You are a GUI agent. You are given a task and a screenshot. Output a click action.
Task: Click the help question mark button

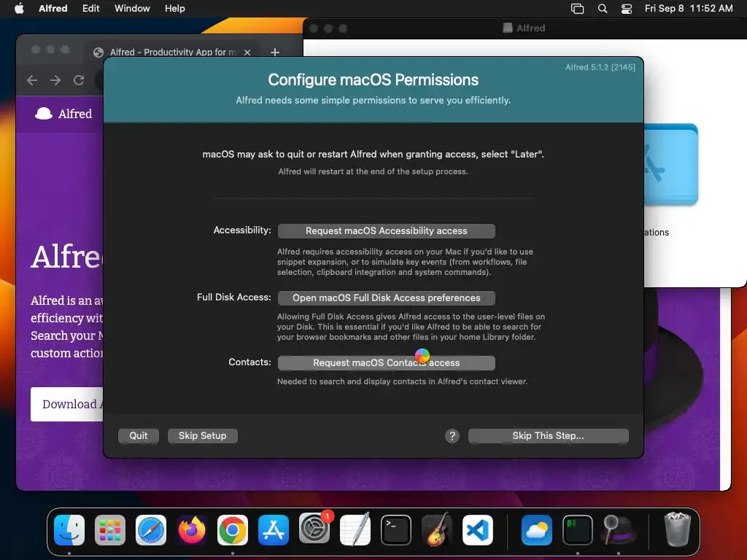tap(452, 435)
